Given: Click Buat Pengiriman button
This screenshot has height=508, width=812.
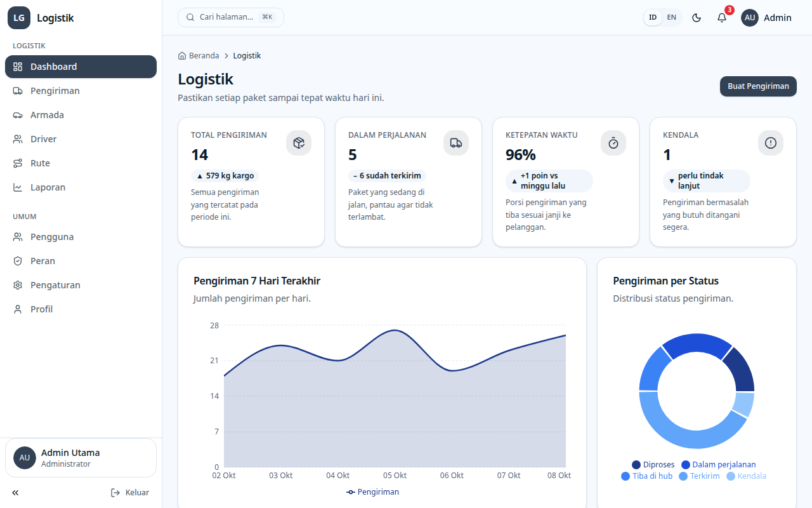Looking at the screenshot, I should 758,86.
